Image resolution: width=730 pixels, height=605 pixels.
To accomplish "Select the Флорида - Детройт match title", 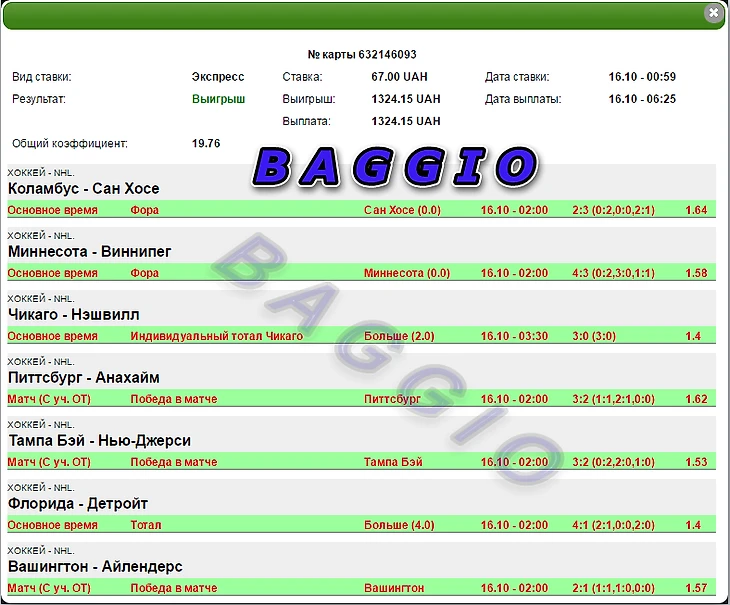I will [x=77, y=503].
